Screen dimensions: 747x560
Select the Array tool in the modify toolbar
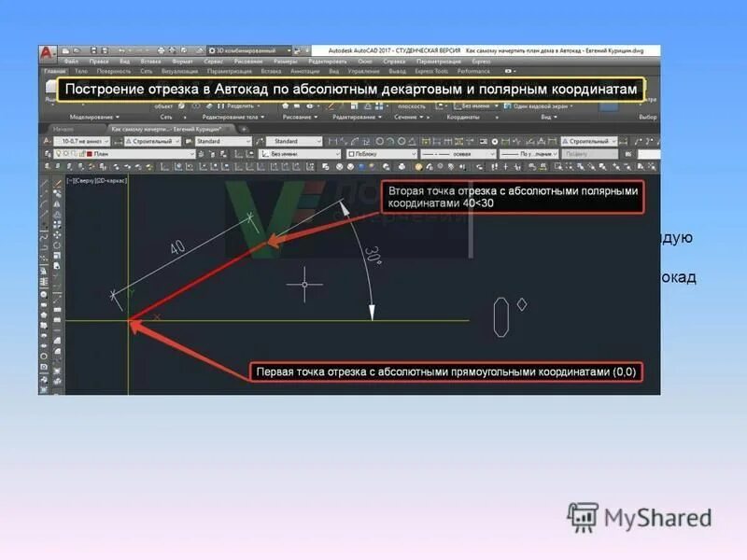pyautogui.click(x=57, y=225)
